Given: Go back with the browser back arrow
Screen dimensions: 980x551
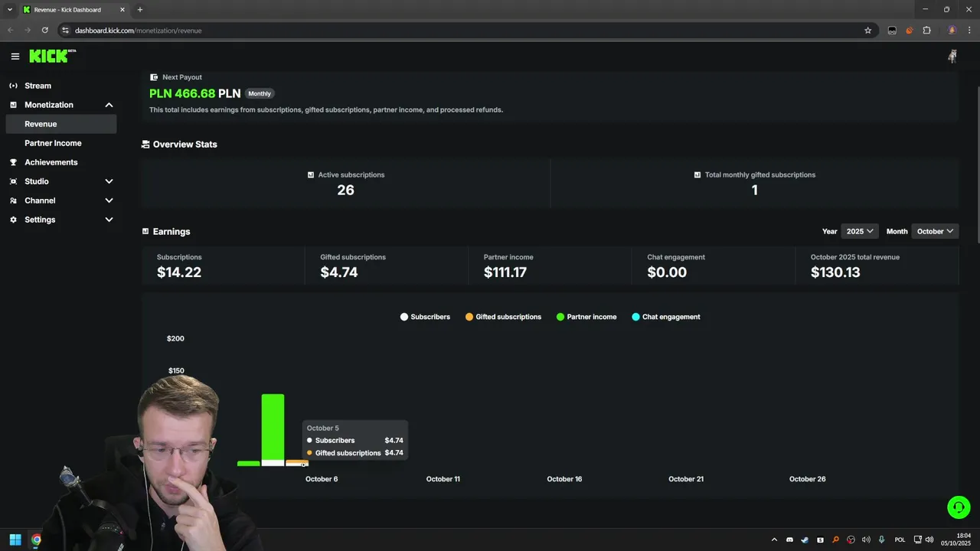Looking at the screenshot, I should (x=10, y=31).
